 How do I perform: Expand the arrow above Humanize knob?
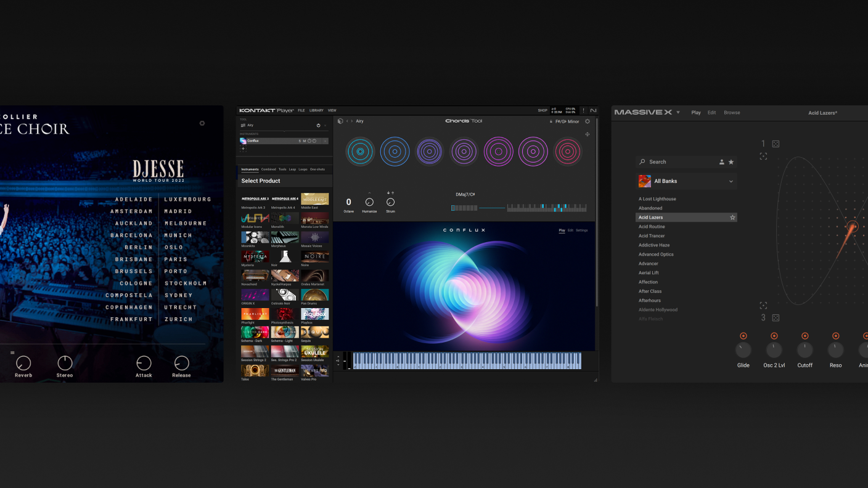point(369,193)
